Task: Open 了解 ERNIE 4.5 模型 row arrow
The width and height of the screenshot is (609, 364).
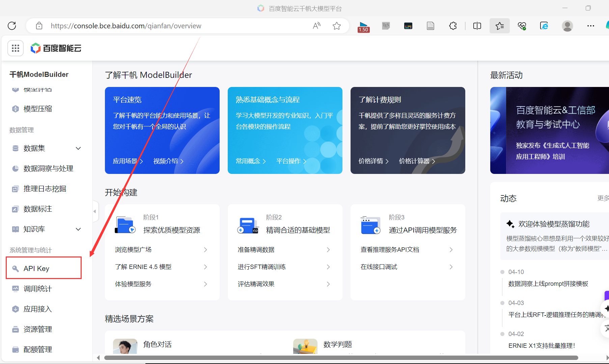Action: [205, 267]
